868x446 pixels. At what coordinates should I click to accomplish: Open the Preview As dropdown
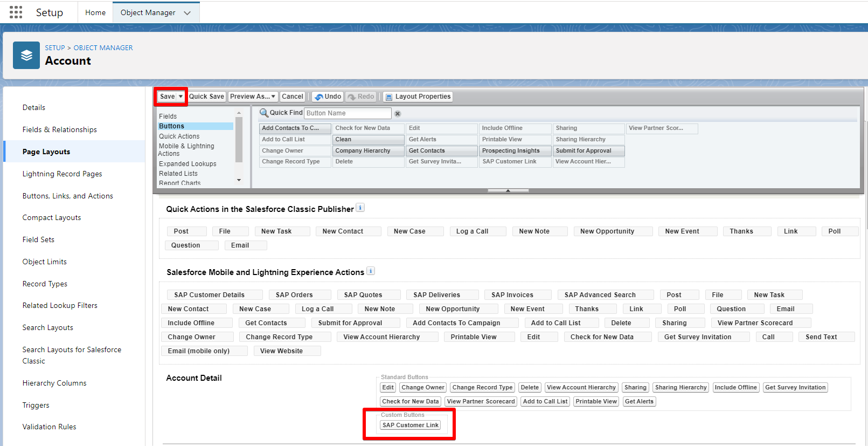253,97
